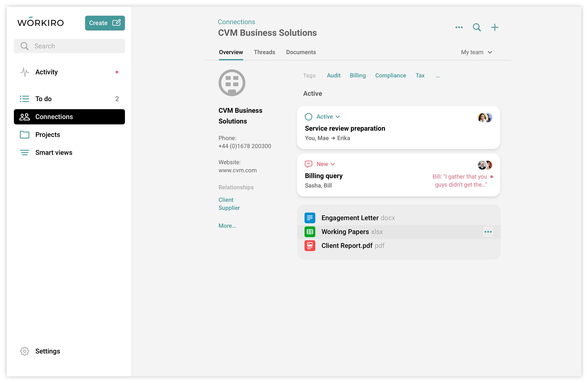Image resolution: width=588 pixels, height=383 pixels.
Task: Read Bill's message preview
Action: [x=460, y=181]
